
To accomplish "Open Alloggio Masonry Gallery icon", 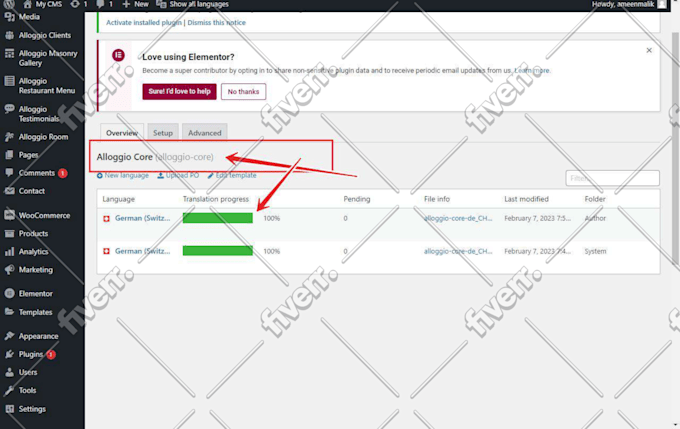I will [9, 53].
